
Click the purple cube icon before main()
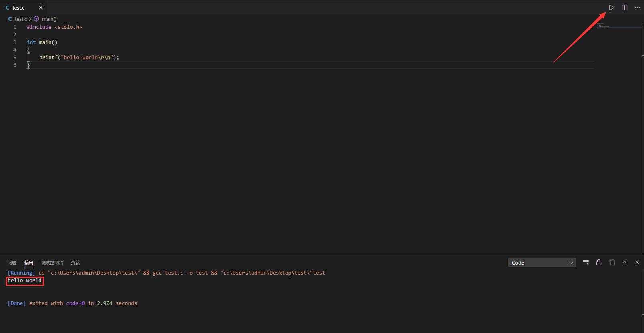[x=36, y=19]
